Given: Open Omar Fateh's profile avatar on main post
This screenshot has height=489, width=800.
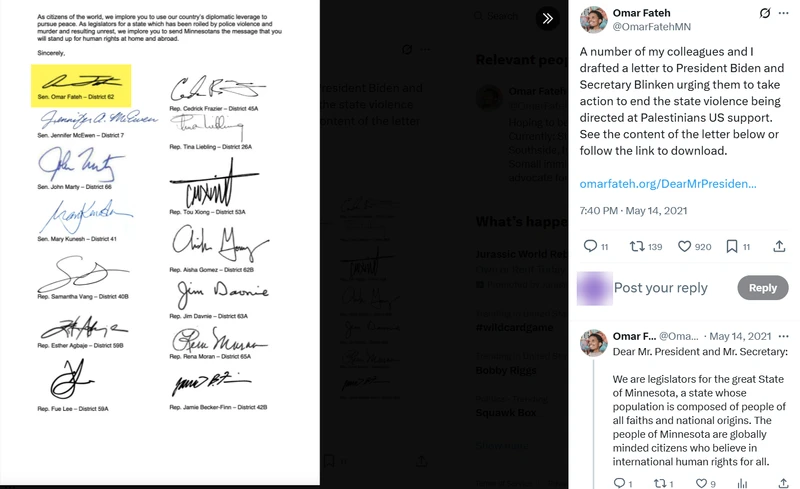Looking at the screenshot, I should click(593, 20).
